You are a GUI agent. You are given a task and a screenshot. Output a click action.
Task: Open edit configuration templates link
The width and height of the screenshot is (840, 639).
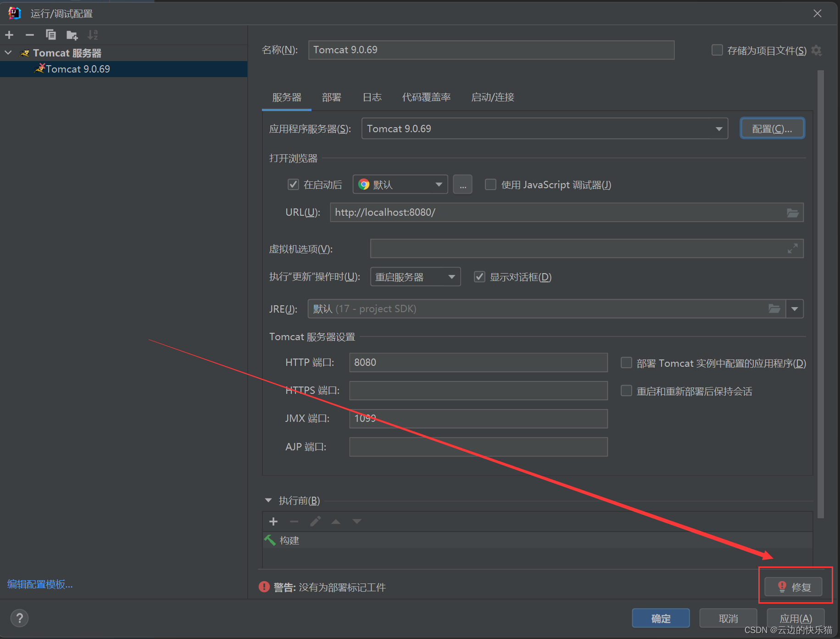(x=40, y=584)
